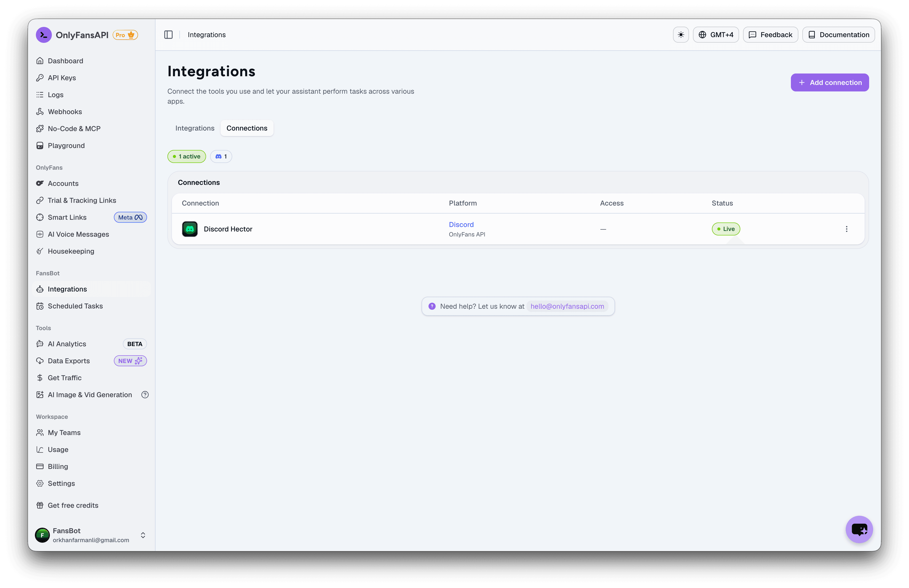This screenshot has height=588, width=909.
Task: Open the Discord Hector connection icon
Action: (190, 229)
